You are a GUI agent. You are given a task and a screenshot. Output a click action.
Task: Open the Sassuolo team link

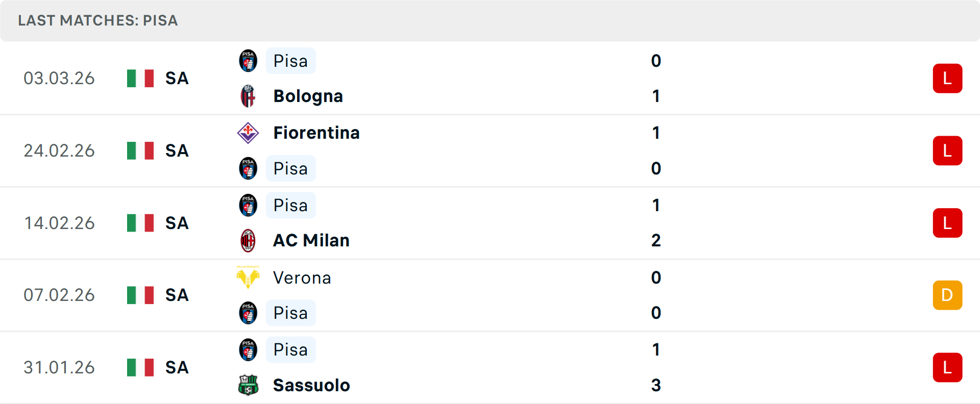[x=311, y=385]
